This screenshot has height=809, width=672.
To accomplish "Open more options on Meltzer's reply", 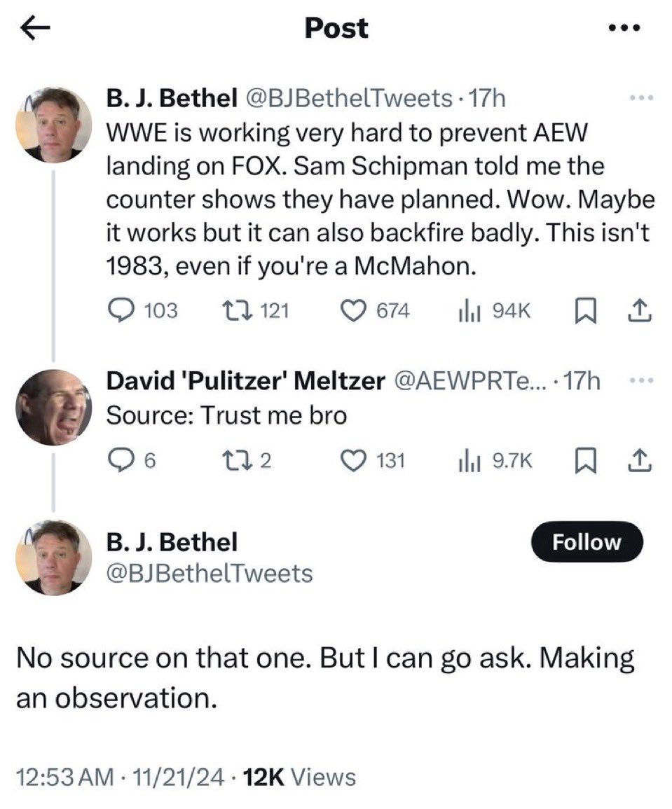I will click(640, 380).
